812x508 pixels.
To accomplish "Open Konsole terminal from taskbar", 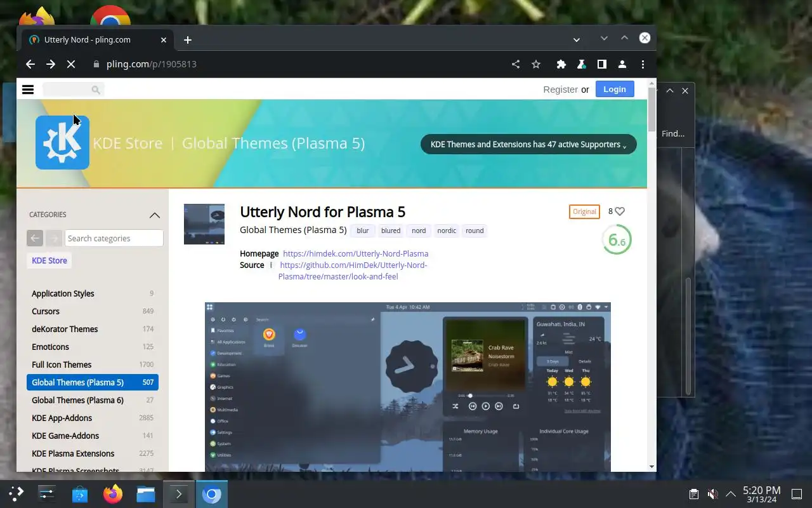I will coord(179,493).
